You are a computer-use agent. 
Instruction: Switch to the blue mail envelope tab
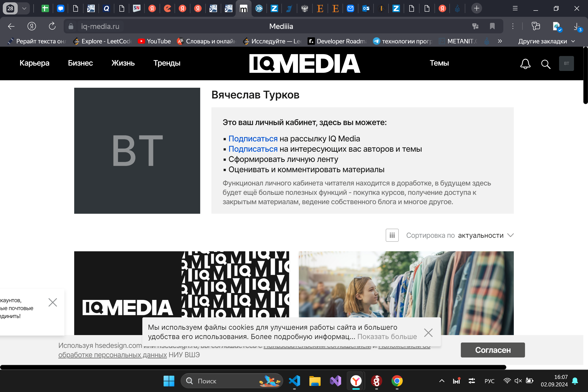tap(350, 8)
